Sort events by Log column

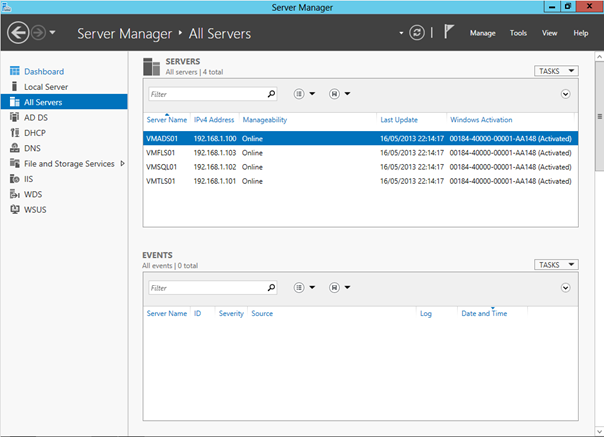click(x=426, y=314)
